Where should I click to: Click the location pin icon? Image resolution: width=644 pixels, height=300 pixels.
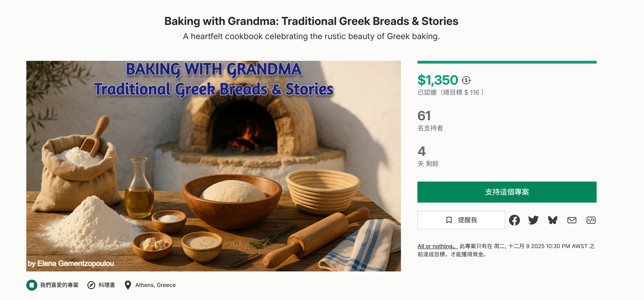click(x=128, y=285)
